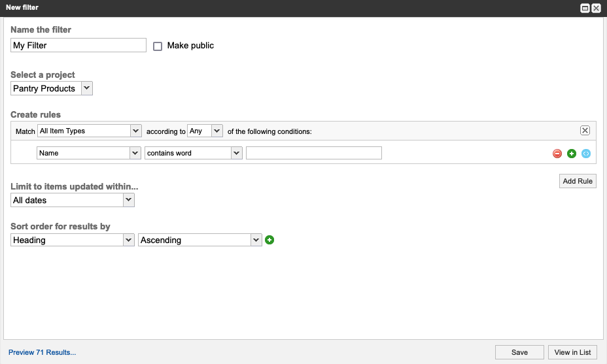
Task: Click the blue angle-brackets icon in the condition row
Action: (x=586, y=154)
